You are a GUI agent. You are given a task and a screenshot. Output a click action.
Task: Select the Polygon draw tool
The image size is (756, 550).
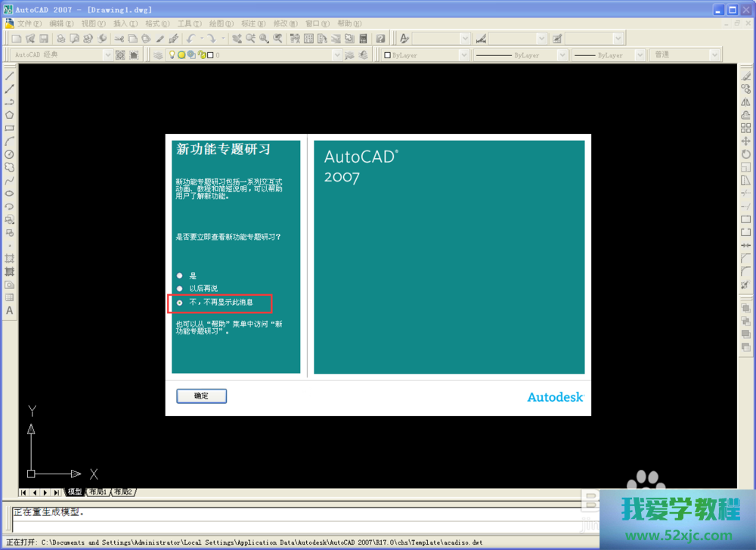click(9, 115)
